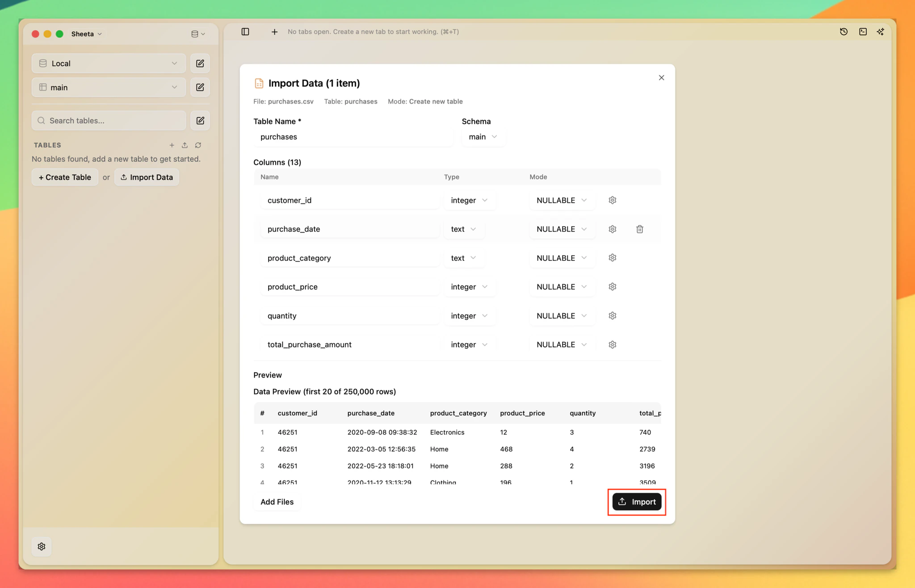Image resolution: width=915 pixels, height=588 pixels.
Task: Edit the main schema
Action: pyautogui.click(x=200, y=87)
